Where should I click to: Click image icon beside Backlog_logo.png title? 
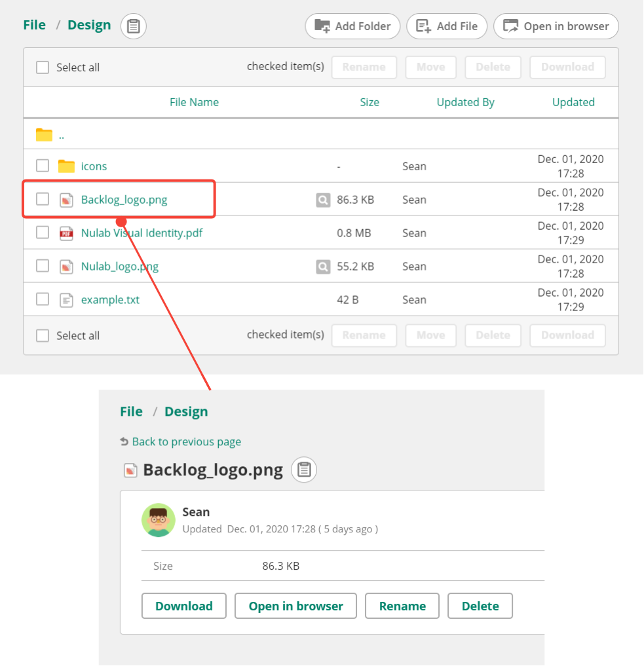[x=130, y=470]
